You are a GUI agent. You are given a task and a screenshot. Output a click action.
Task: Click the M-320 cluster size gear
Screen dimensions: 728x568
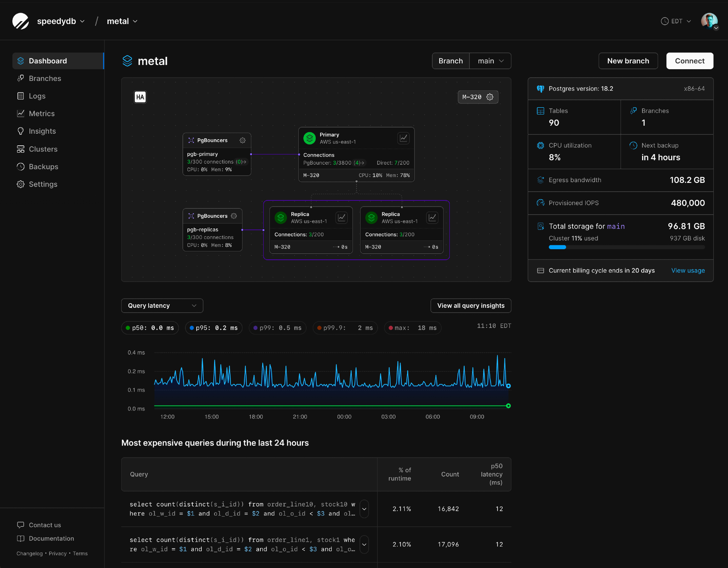(x=490, y=97)
